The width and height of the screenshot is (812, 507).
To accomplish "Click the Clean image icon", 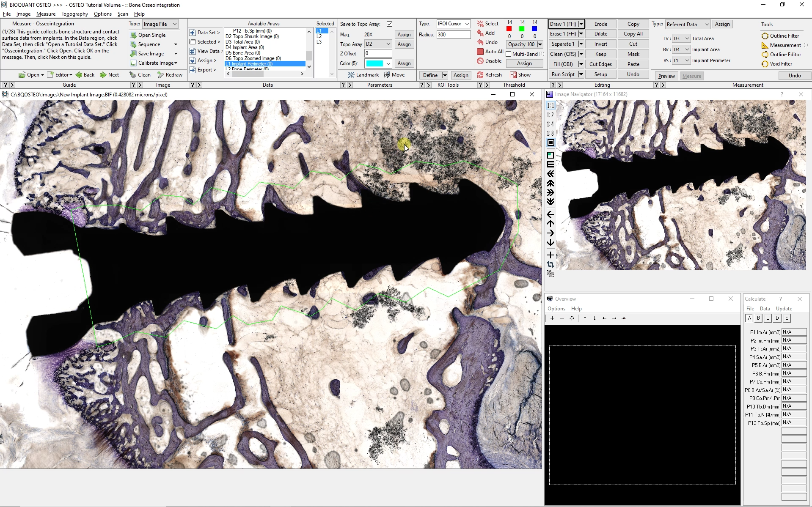I will pos(133,75).
